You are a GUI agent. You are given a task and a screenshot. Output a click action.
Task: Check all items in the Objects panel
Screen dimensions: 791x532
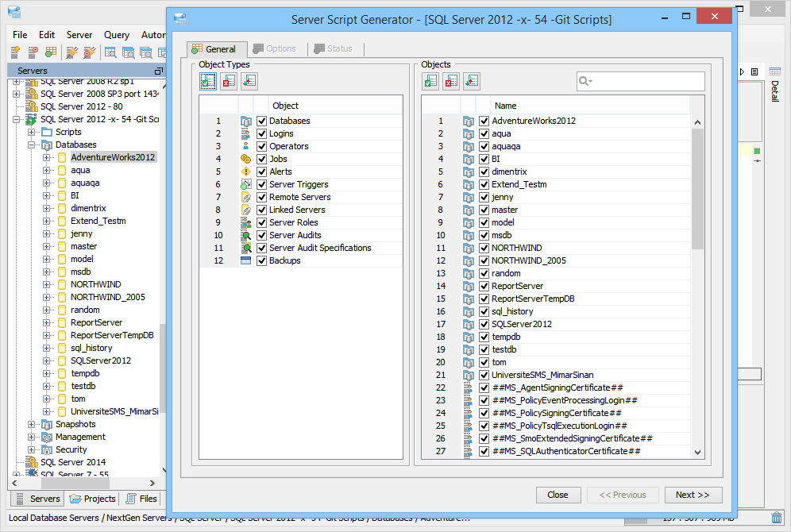430,81
